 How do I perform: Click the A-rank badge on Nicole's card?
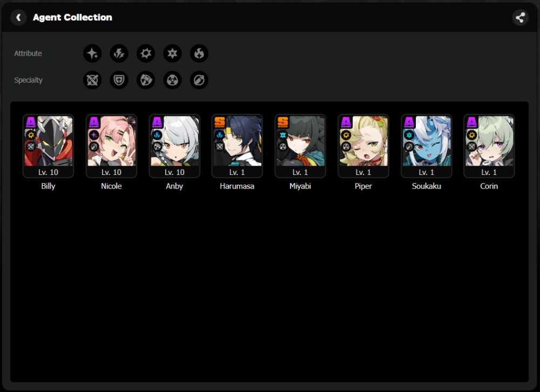tap(93, 122)
